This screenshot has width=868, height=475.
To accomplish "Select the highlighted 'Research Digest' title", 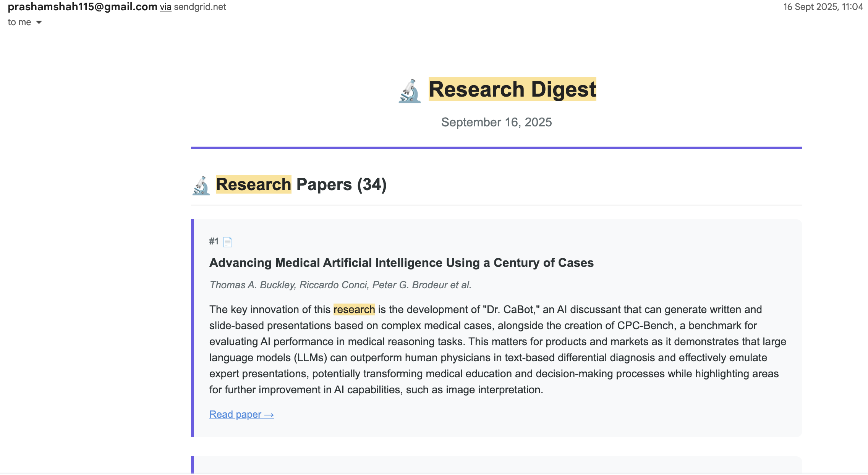I will (x=512, y=89).
